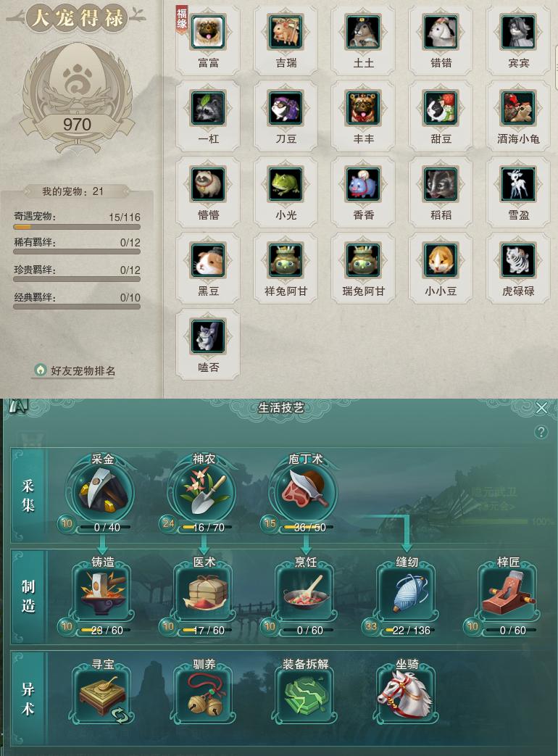Choose the 雪盈 white deer pet

518,184
